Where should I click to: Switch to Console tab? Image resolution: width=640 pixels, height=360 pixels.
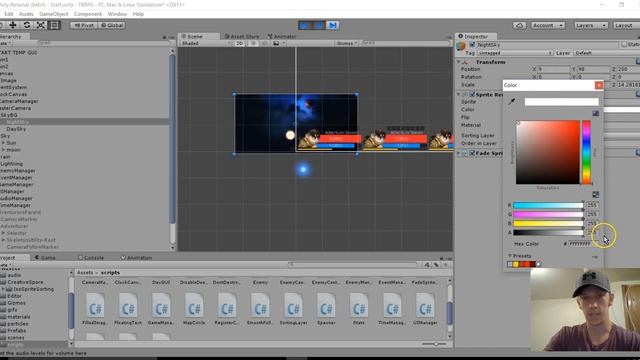coord(91,258)
